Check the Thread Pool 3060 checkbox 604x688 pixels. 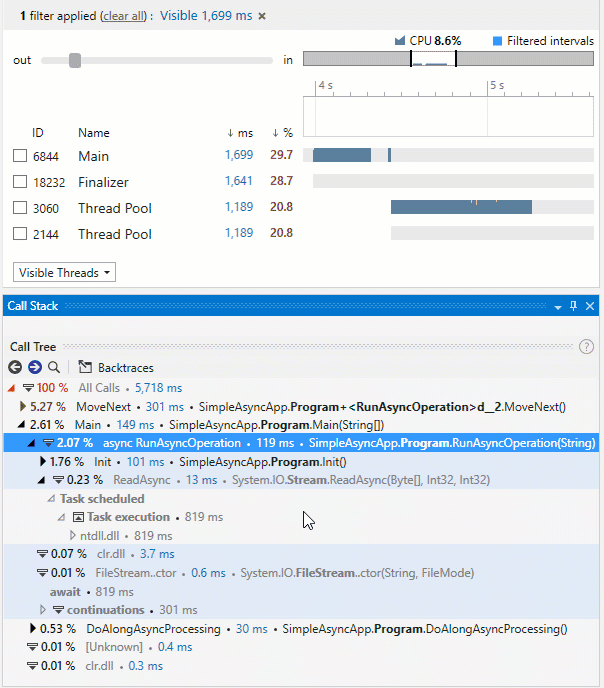click(20, 208)
